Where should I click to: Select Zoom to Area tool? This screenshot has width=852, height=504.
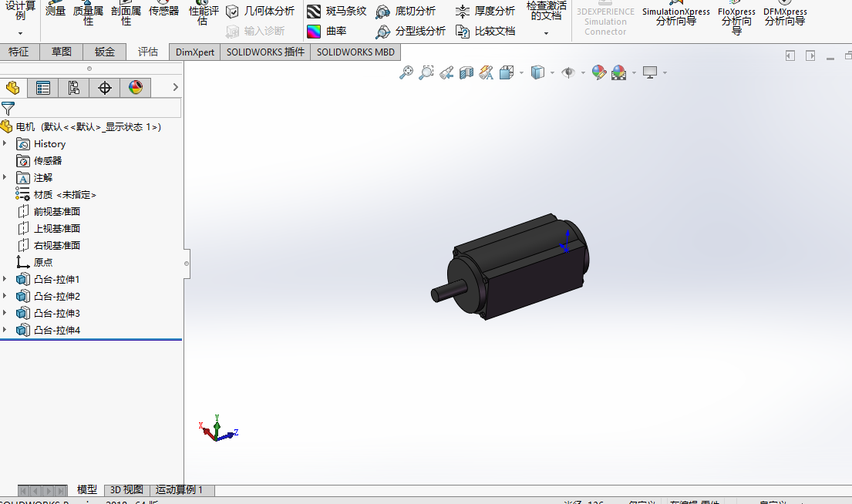(x=426, y=72)
